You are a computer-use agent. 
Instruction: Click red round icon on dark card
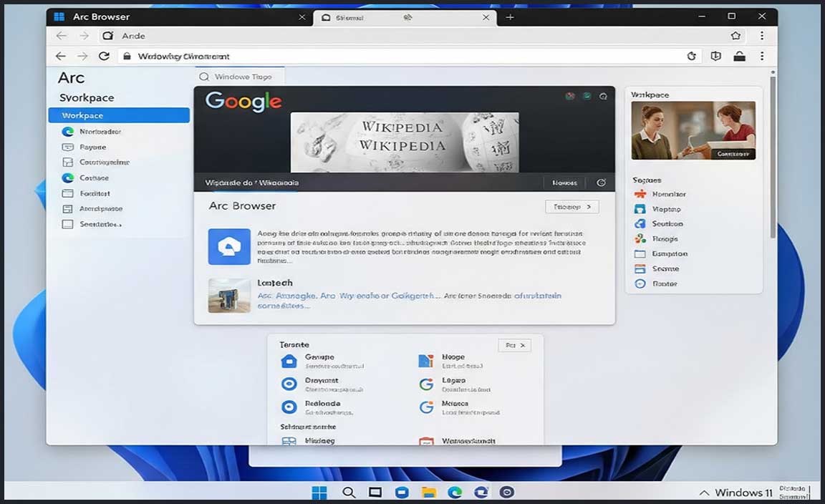tap(570, 96)
